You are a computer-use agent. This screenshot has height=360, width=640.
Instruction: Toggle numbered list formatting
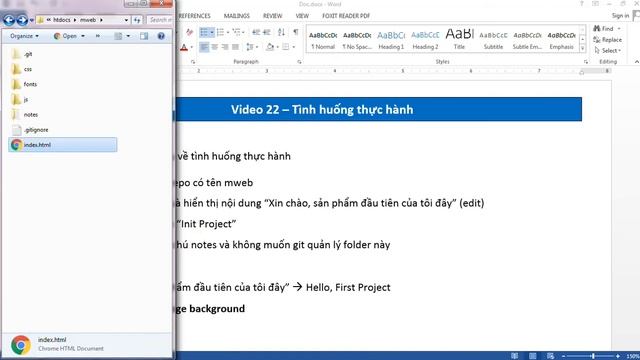click(220, 32)
